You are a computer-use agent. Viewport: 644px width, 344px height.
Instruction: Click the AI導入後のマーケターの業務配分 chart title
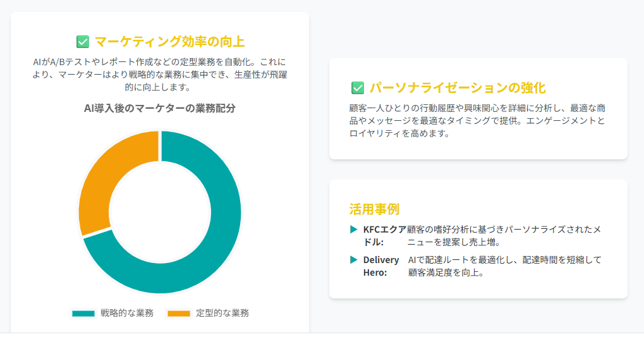coord(160,108)
